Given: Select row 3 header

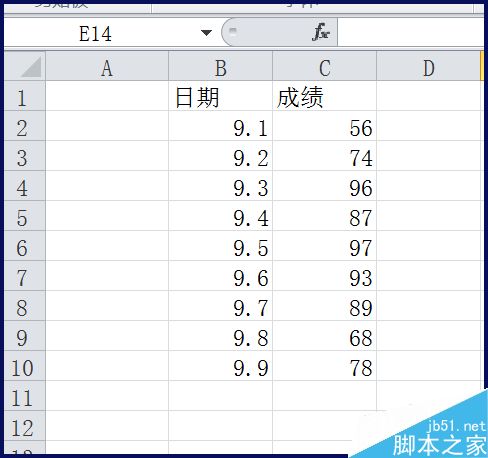Looking at the screenshot, I should (25, 156).
